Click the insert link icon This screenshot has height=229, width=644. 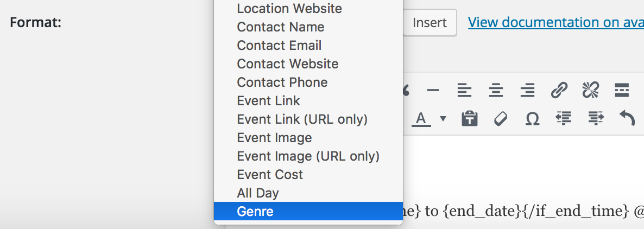click(559, 90)
